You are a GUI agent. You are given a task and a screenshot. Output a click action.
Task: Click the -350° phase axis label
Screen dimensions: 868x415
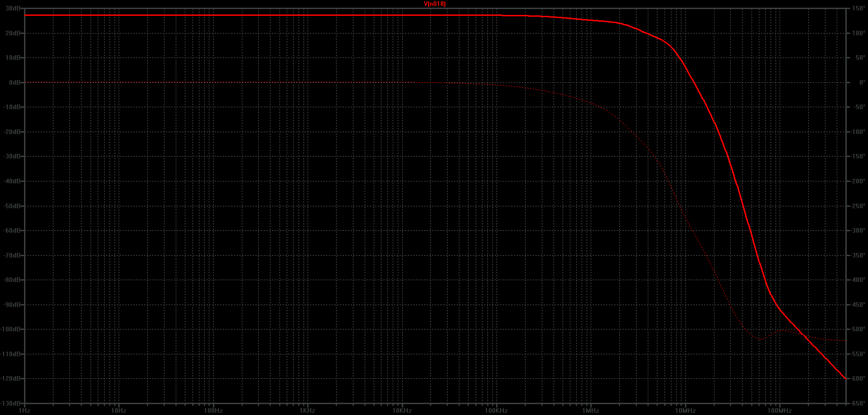(858, 255)
